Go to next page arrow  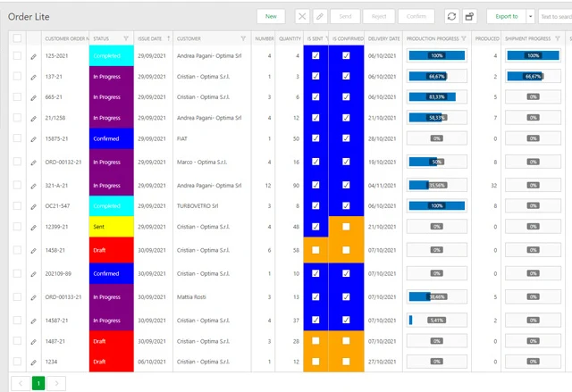click(x=56, y=383)
